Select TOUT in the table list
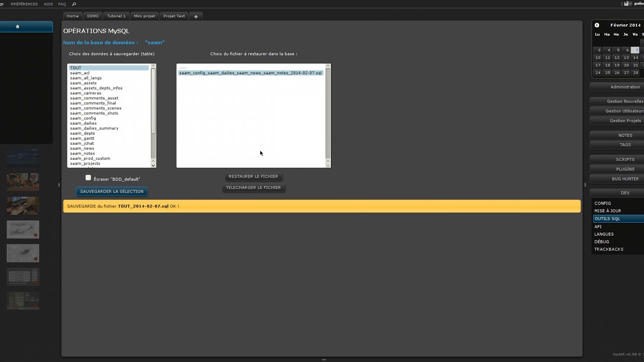Viewport: 644px width, 362px height. tap(109, 68)
